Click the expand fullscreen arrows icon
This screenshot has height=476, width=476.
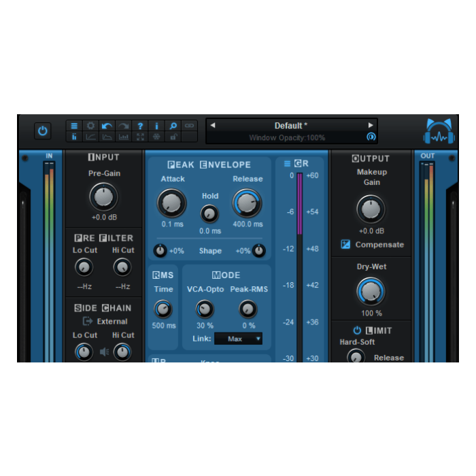(x=140, y=137)
